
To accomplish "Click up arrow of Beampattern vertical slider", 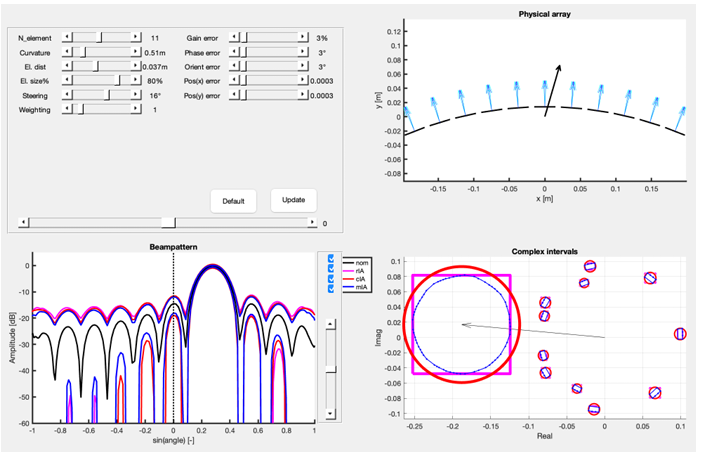I will tap(329, 325).
